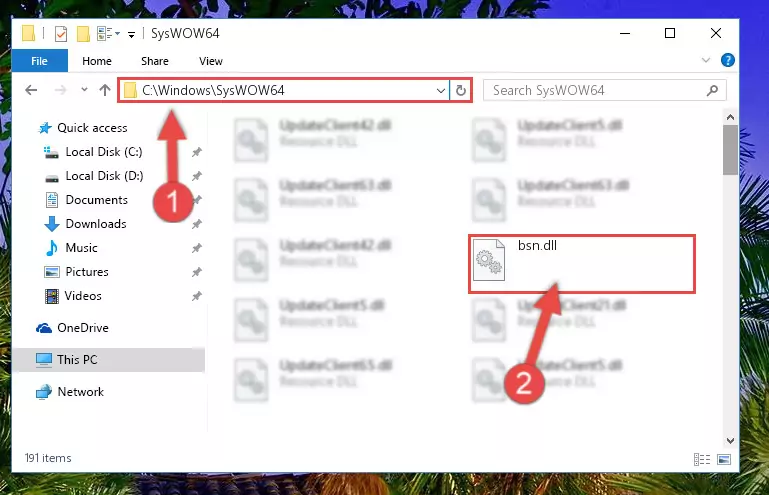The image size is (769, 495).
Task: Open the recent locations dropdown arrow
Action: pyautogui.click(x=84, y=90)
